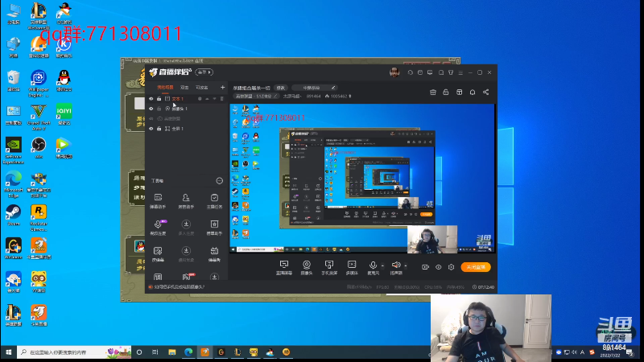Add a new scene with plus button
The width and height of the screenshot is (644, 362).
(222, 88)
